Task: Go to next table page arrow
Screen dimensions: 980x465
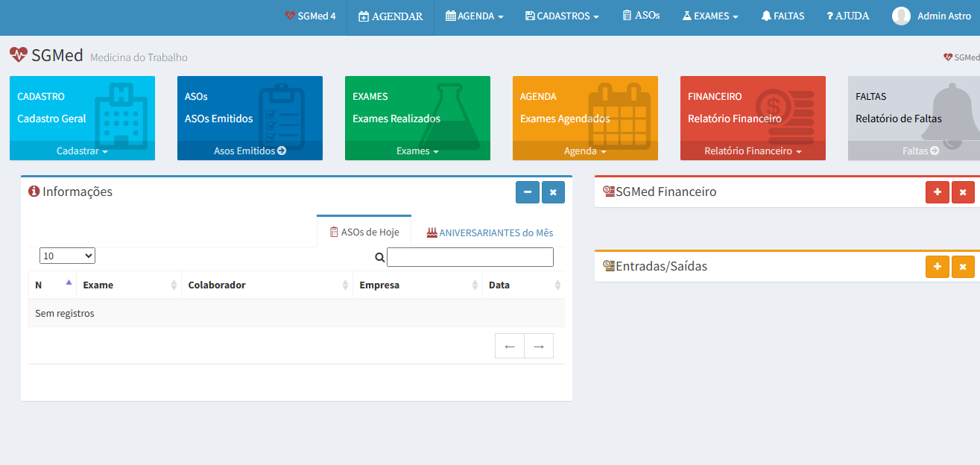Action: pos(539,346)
